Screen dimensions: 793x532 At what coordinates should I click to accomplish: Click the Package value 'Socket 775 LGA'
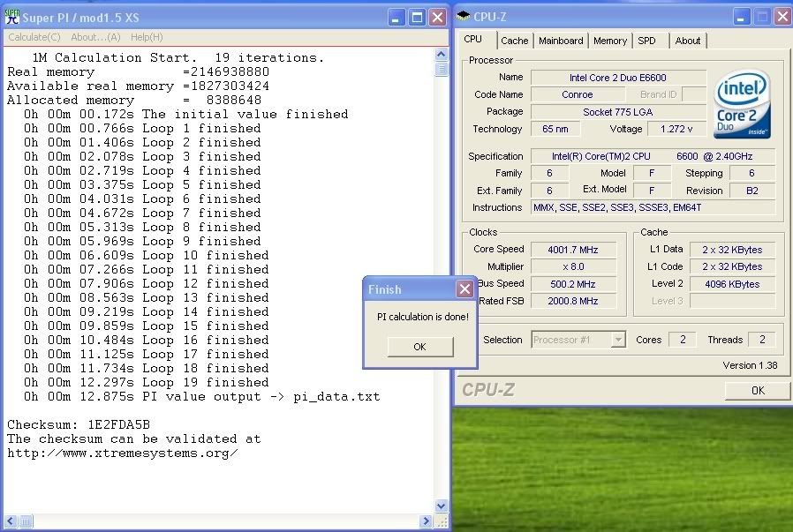point(618,112)
